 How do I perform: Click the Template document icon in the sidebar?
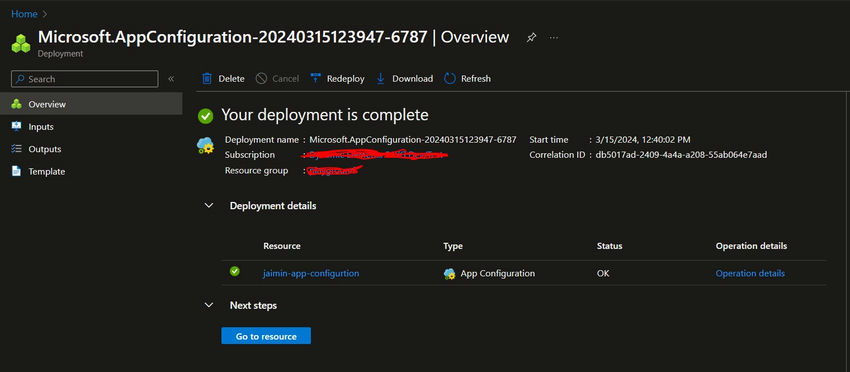[17, 171]
